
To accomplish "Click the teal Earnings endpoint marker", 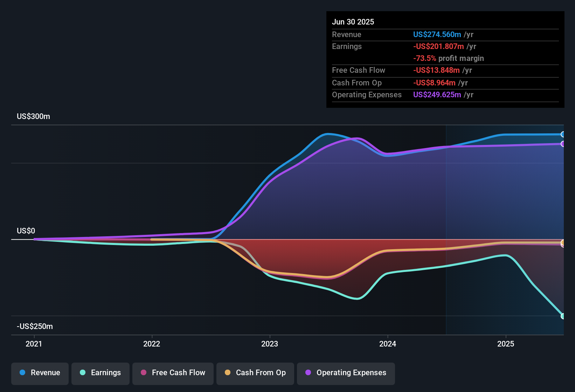I will point(563,316).
